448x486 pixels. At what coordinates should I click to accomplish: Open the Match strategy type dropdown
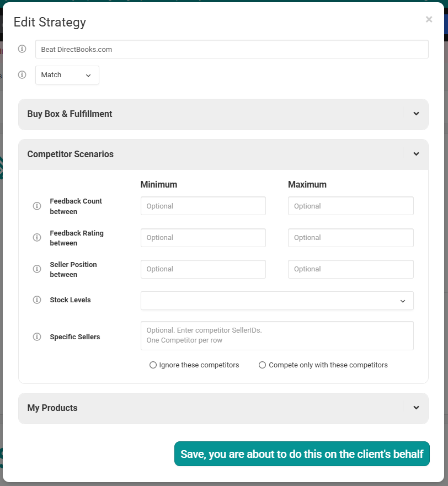click(x=67, y=75)
